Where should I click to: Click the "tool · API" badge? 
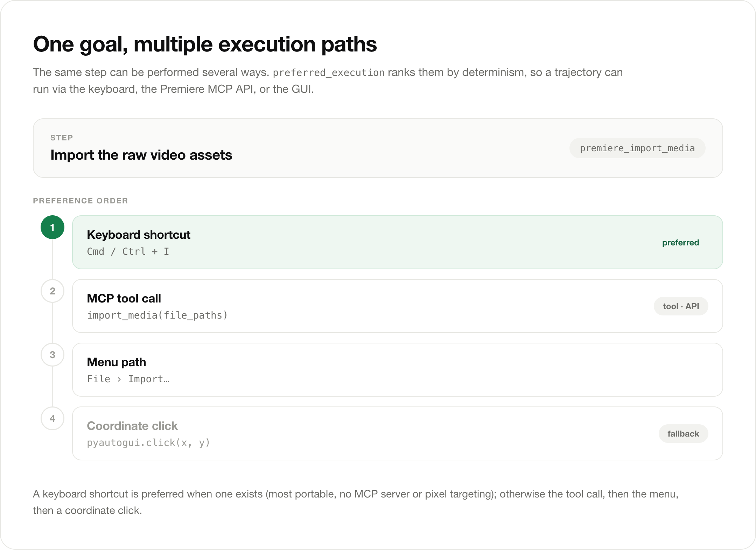tap(681, 306)
